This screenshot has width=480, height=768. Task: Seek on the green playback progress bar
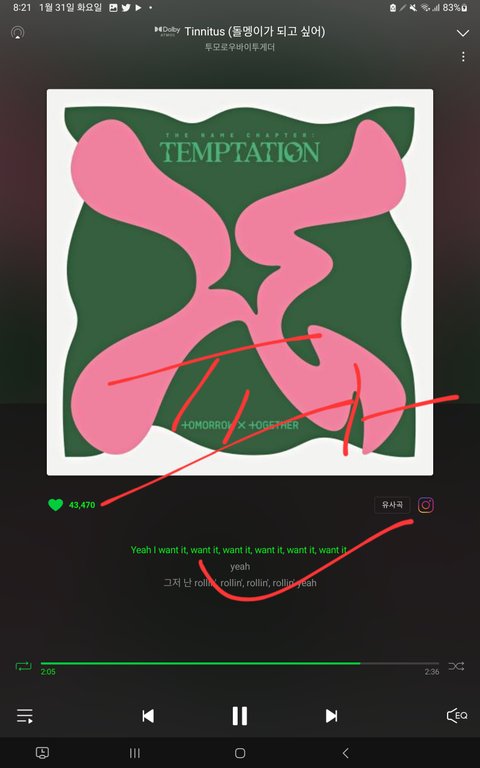pyautogui.click(x=240, y=663)
